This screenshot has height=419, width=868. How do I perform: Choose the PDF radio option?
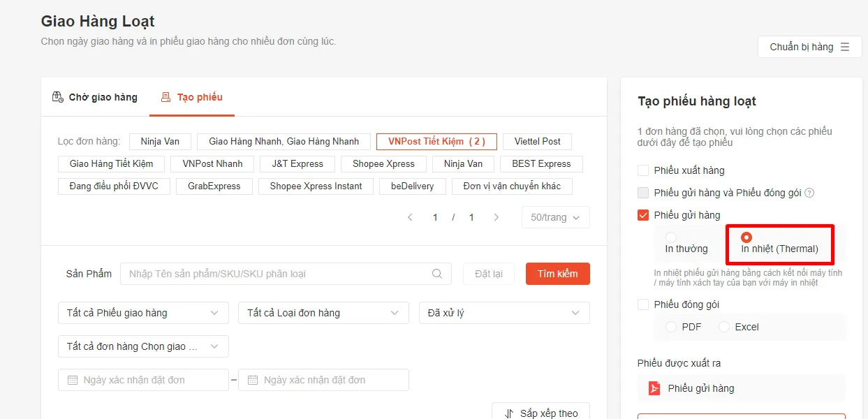pyautogui.click(x=671, y=327)
